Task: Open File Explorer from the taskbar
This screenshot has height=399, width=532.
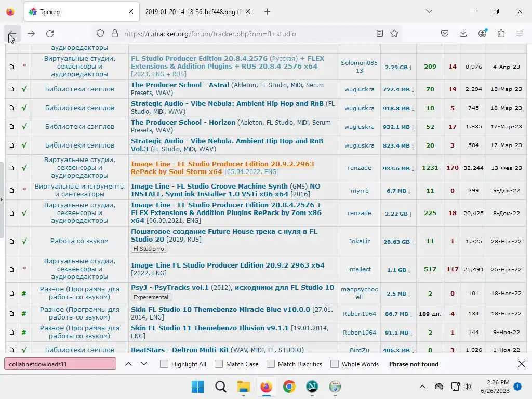Action: pos(243,387)
